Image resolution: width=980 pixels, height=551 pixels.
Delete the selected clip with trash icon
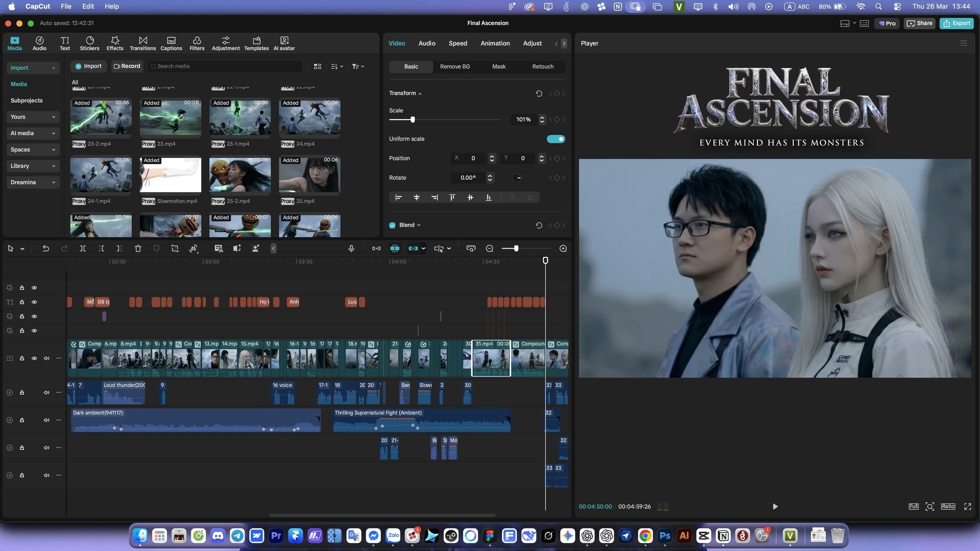[x=138, y=248]
